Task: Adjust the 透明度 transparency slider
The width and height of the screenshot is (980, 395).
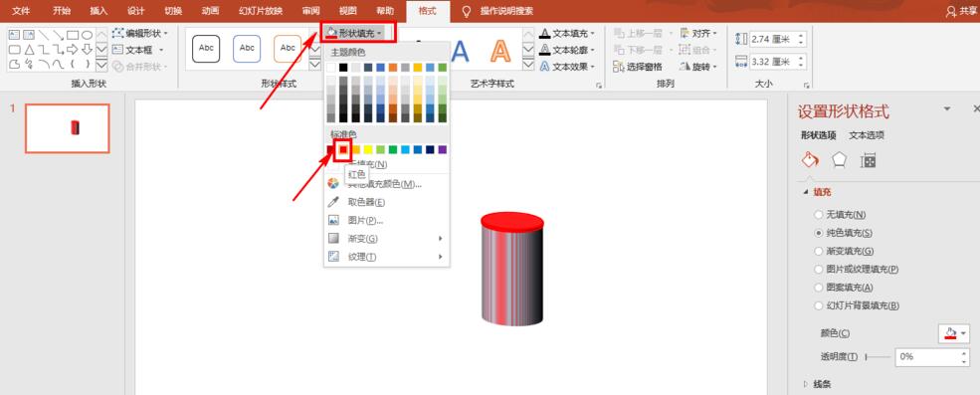Action: (878, 357)
